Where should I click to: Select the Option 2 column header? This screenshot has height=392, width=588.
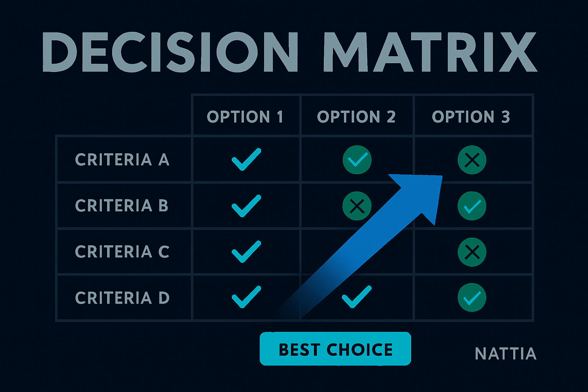(356, 117)
